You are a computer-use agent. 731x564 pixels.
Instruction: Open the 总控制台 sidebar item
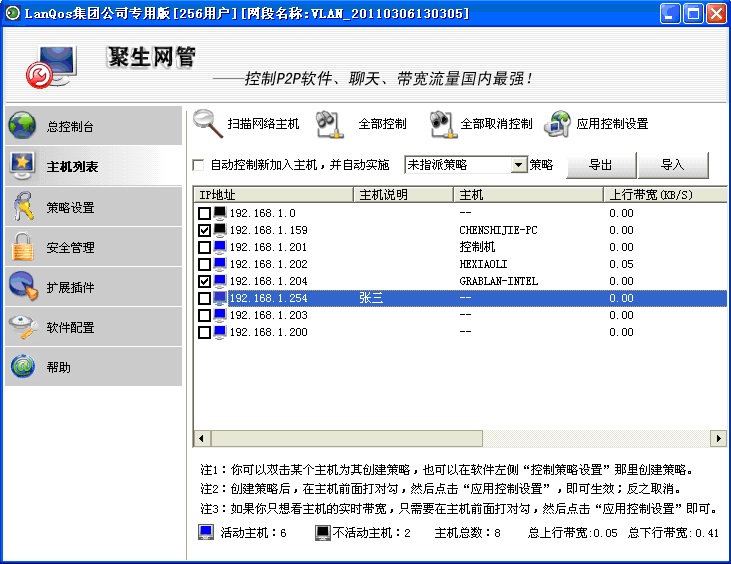(x=92, y=127)
